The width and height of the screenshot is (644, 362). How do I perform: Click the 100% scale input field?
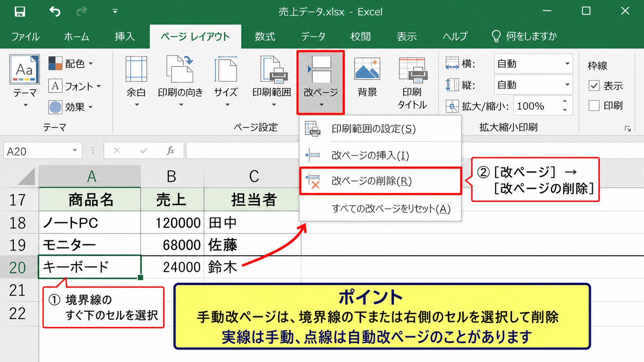click(537, 106)
